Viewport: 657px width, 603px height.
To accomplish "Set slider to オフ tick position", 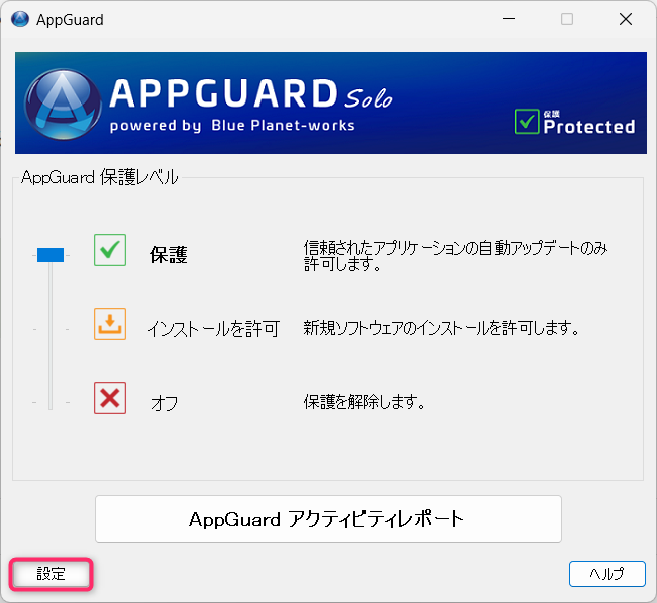I will click(50, 403).
